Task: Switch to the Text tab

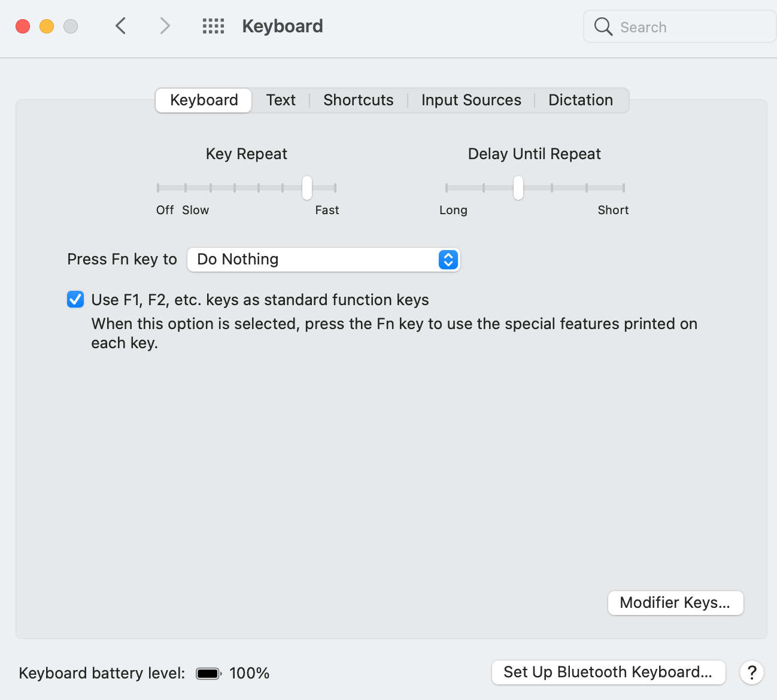Action: (281, 100)
